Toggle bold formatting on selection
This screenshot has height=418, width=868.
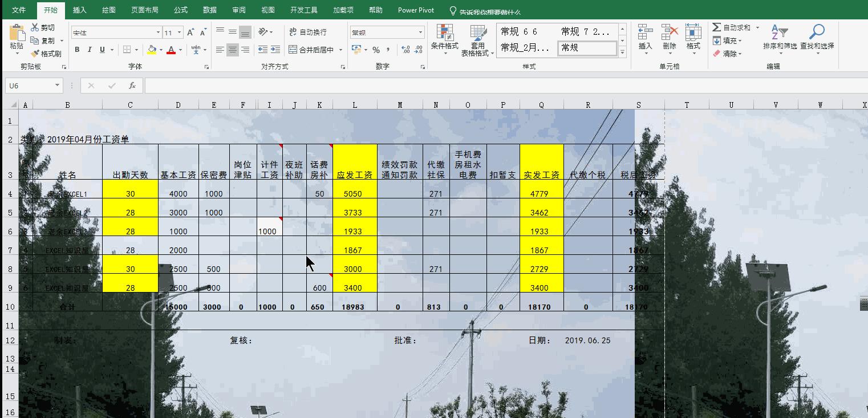[x=77, y=50]
